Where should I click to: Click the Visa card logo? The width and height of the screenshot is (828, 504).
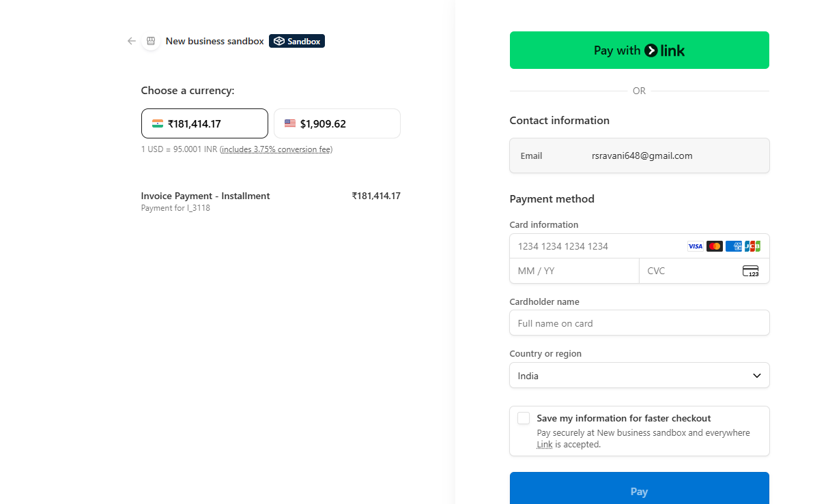tap(695, 246)
